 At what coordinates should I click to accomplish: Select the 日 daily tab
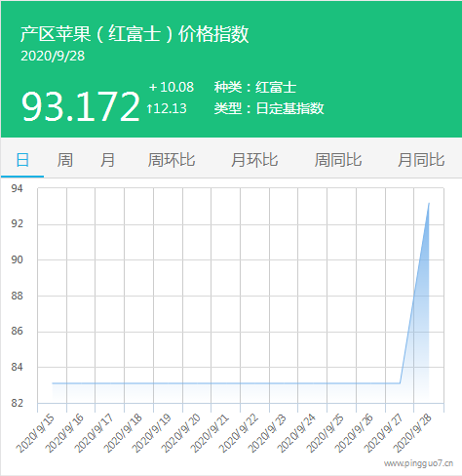click(22, 160)
